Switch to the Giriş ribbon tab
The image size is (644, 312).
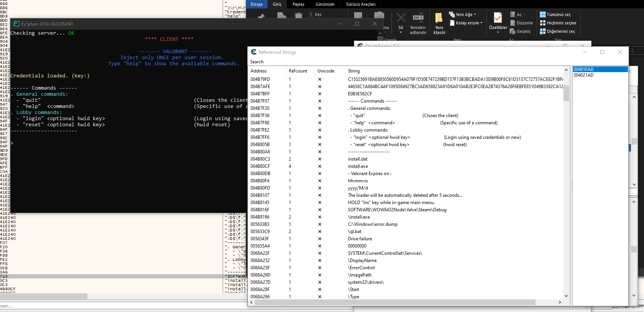tap(277, 4)
